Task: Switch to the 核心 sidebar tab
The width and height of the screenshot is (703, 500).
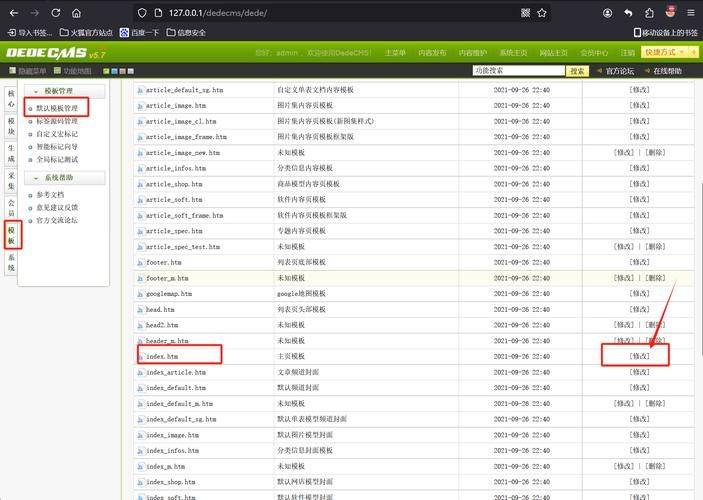Action: point(11,98)
